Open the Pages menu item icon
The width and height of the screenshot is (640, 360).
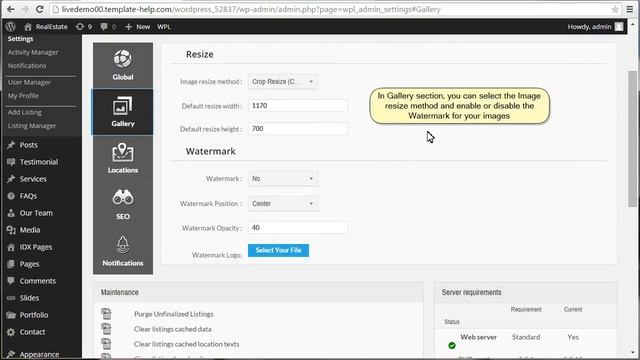[x=11, y=264]
